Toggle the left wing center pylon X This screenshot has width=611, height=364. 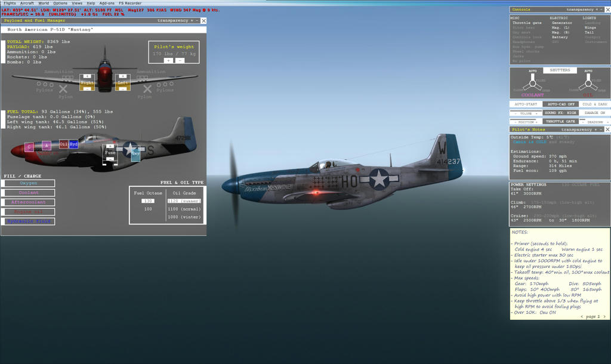click(147, 90)
